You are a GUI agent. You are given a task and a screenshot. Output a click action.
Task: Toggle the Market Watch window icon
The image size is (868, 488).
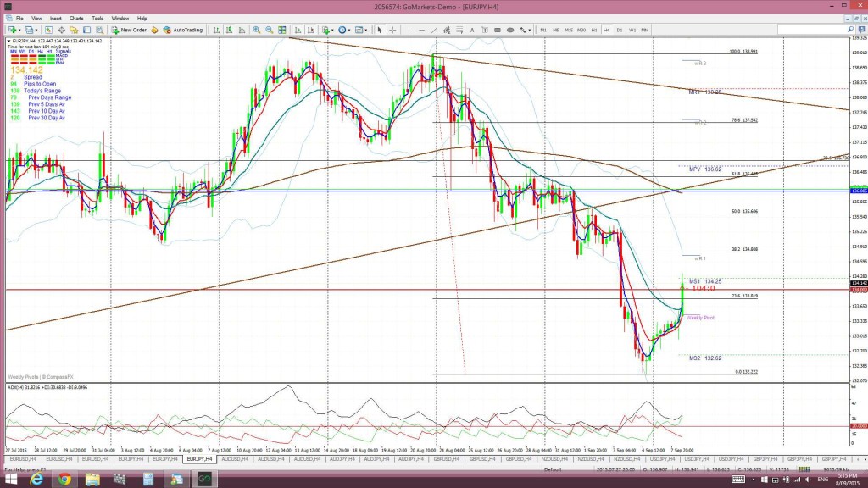point(48,30)
